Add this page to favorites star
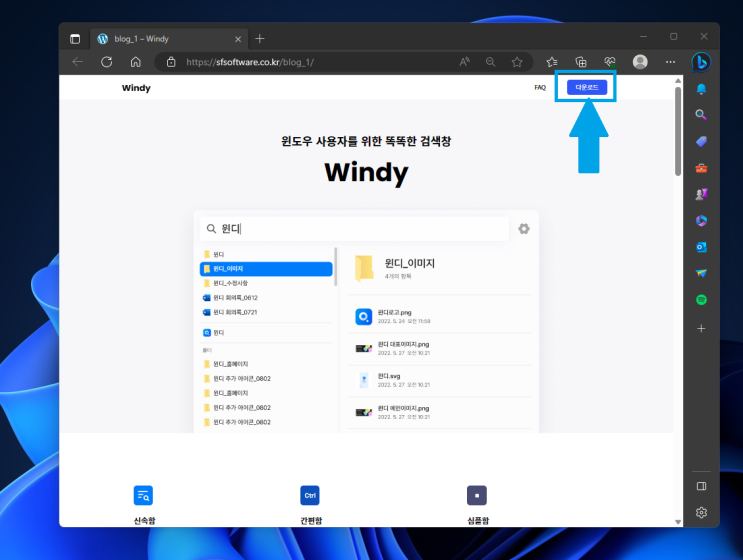Screen dimensions: 743x560 tap(517, 62)
